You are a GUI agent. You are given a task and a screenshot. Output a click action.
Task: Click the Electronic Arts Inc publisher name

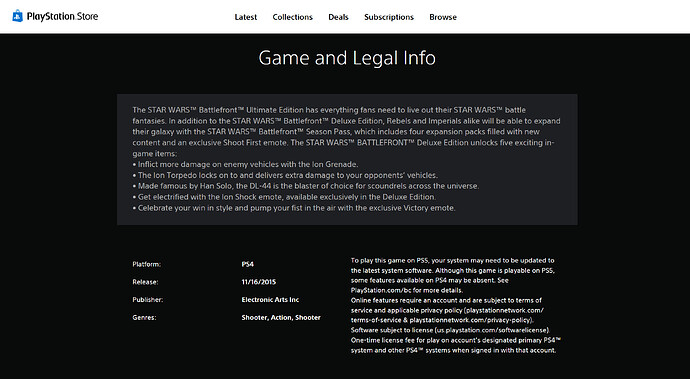click(x=270, y=299)
